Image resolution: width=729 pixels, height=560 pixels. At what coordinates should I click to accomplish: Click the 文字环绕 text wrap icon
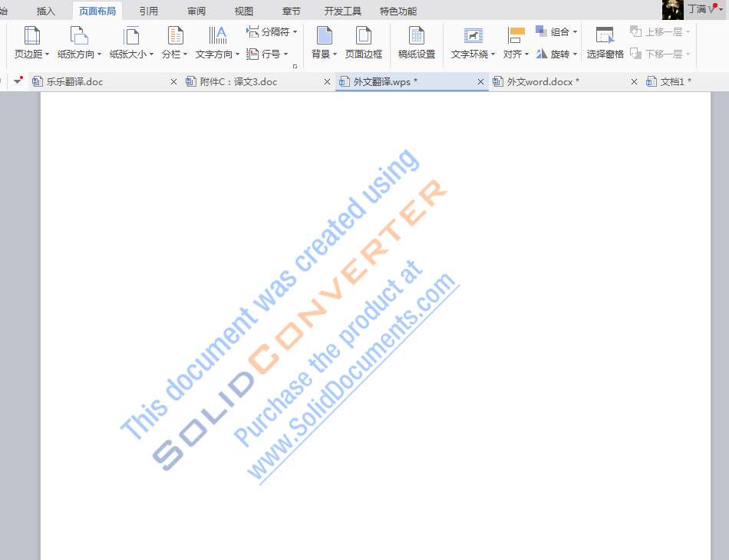[473, 36]
